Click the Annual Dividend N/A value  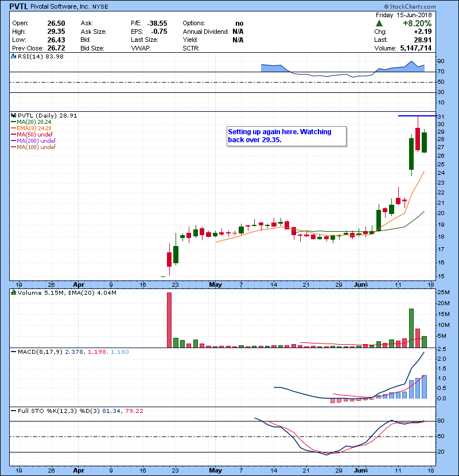(x=238, y=32)
